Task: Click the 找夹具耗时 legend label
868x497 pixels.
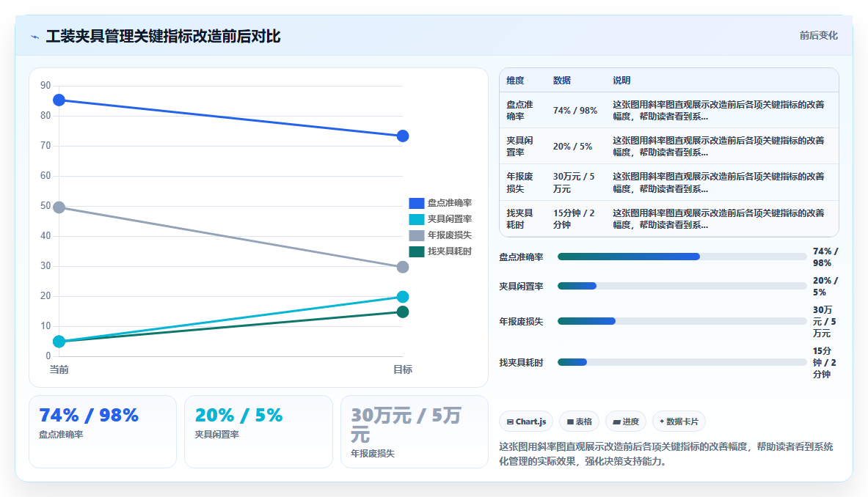Action: point(450,251)
